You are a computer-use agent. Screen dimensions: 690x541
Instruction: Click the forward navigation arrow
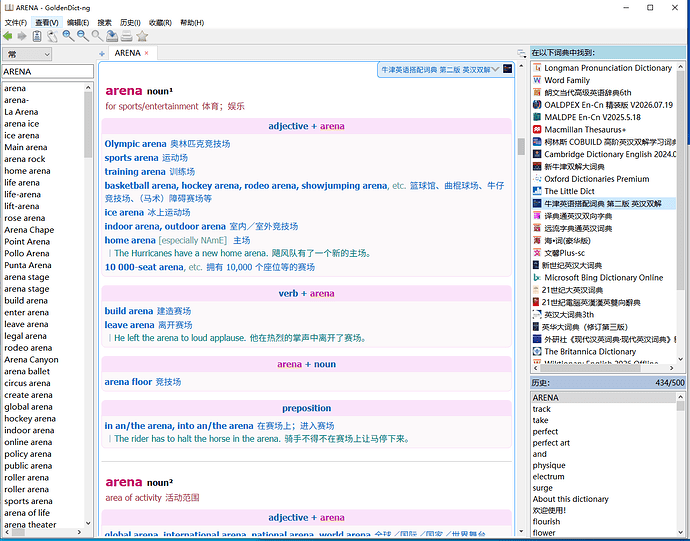(22, 36)
